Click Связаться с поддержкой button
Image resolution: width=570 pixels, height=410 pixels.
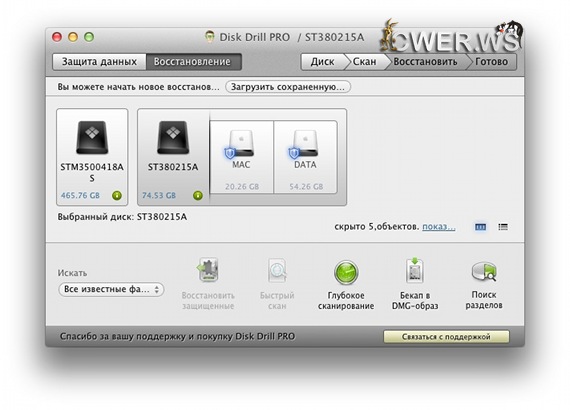pos(446,337)
